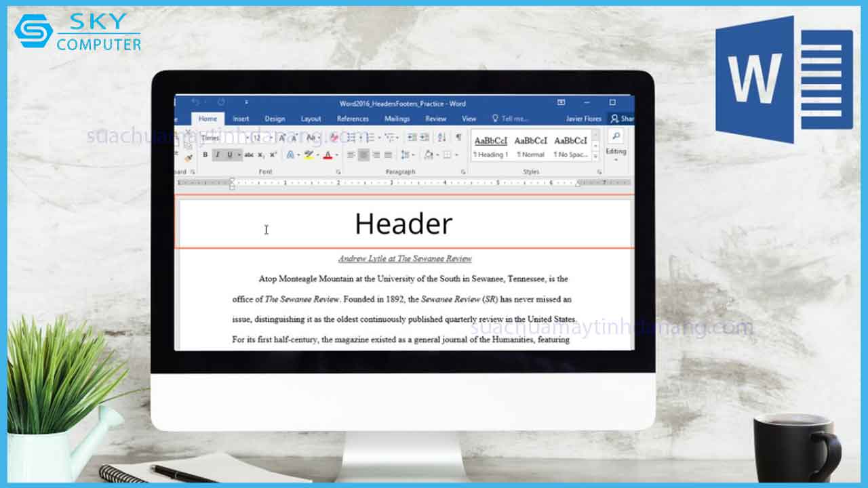Show paragraph marks with the pilcrow icon
This screenshot has height=488, width=868.
(458, 138)
